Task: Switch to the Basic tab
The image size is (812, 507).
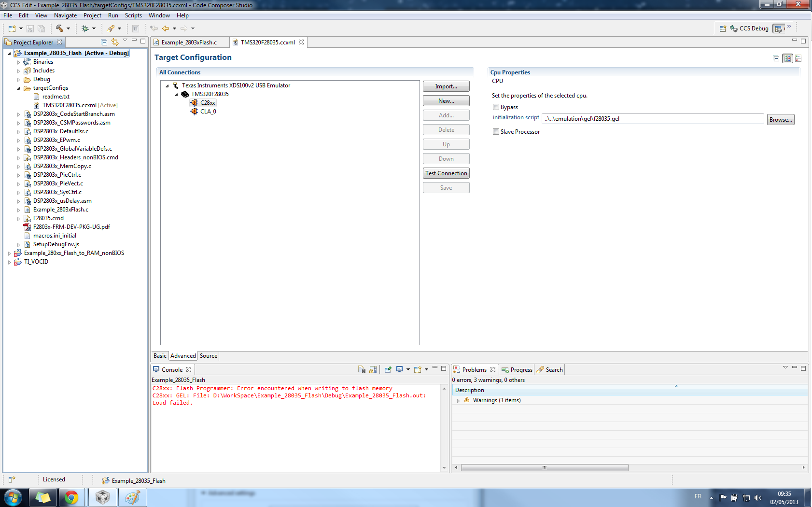Action: point(160,356)
